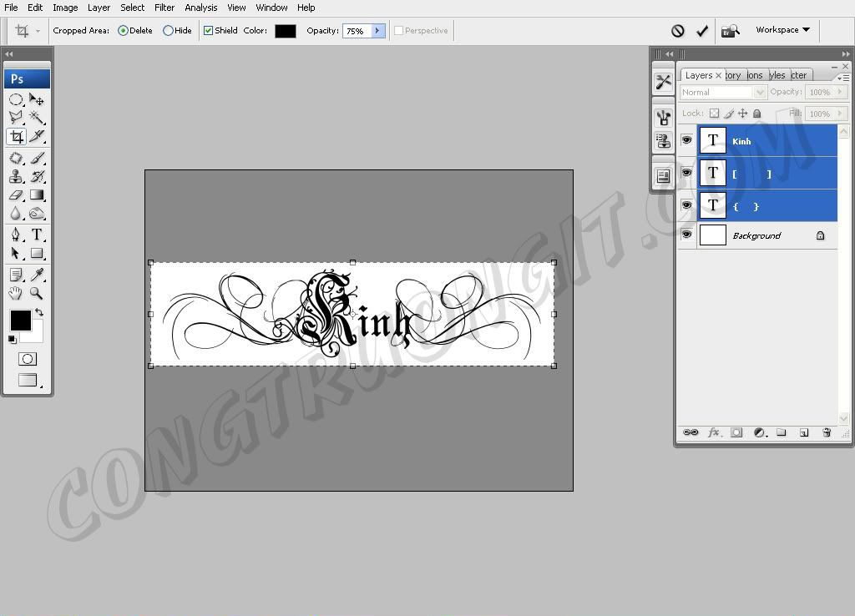Viewport: 855px width, 616px height.
Task: Open the Workspace dropdown
Action: pos(782,30)
